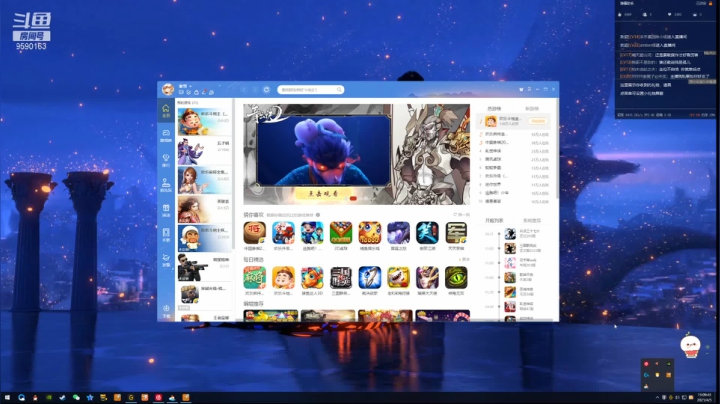The image size is (720, 404).
Task: Open the game with white-hooded farmer thumbnail
Action: click(x=204, y=238)
